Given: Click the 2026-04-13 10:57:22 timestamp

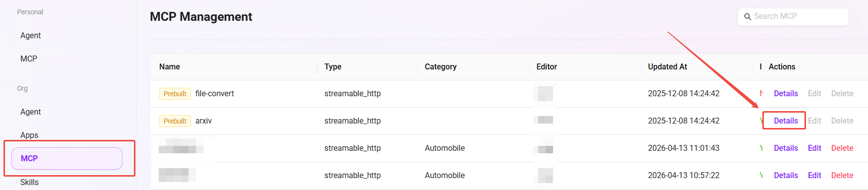Looking at the screenshot, I should click(x=683, y=175).
